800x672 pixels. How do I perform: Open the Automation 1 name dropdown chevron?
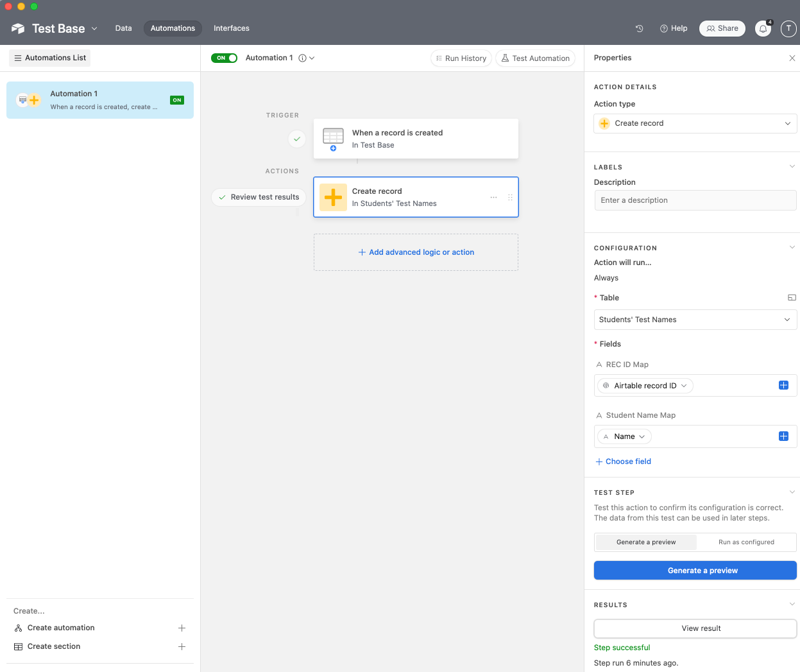click(x=312, y=58)
